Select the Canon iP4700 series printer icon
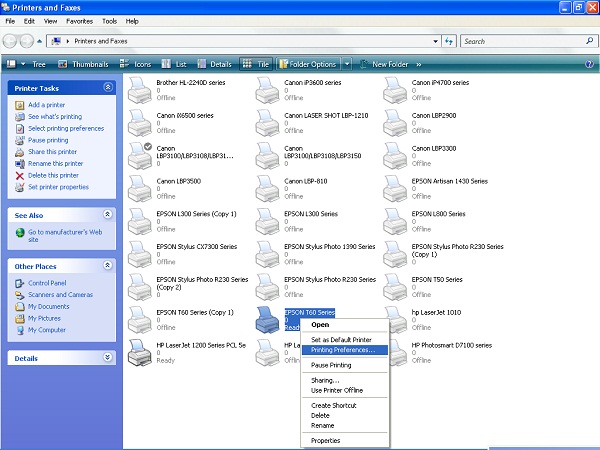Image resolution: width=600 pixels, height=450 pixels. tap(395, 90)
